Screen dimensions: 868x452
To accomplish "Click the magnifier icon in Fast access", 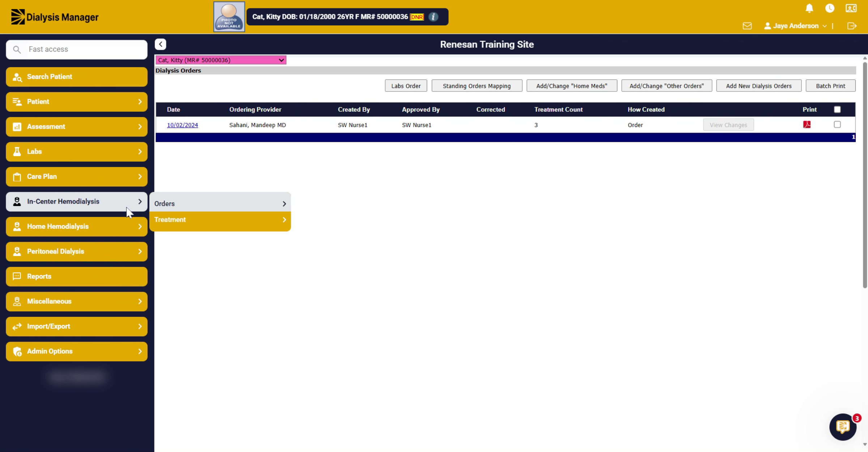I will (x=17, y=50).
